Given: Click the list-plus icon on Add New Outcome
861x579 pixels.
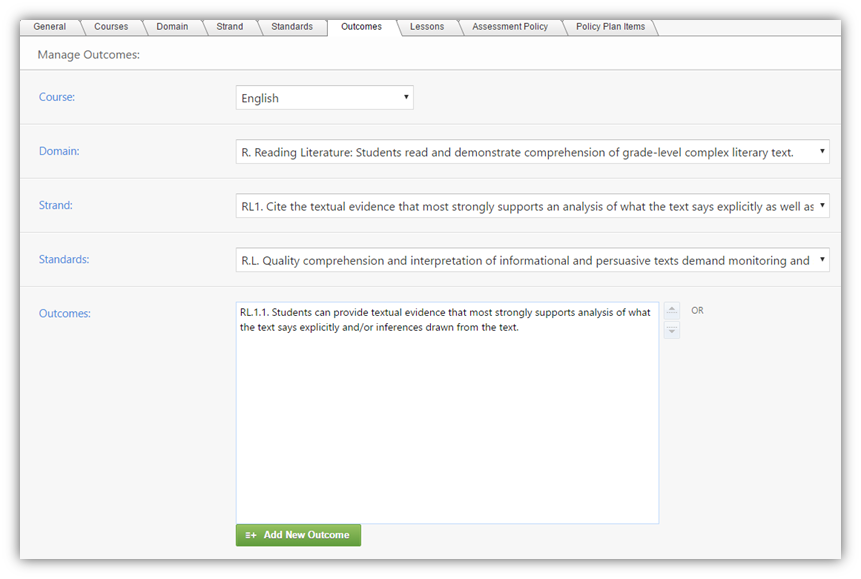Looking at the screenshot, I should 251,535.
